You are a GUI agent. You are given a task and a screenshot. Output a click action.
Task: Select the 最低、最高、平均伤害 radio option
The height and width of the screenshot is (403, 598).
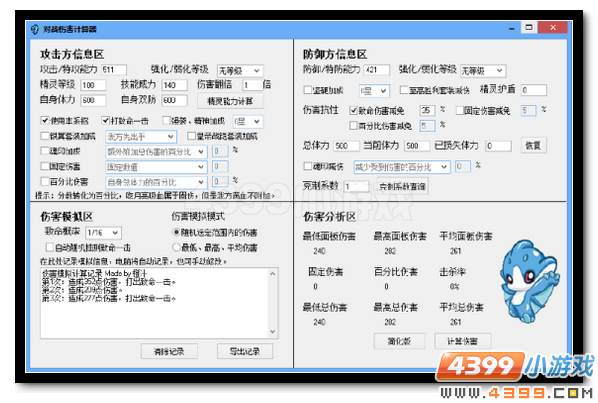pos(176,247)
